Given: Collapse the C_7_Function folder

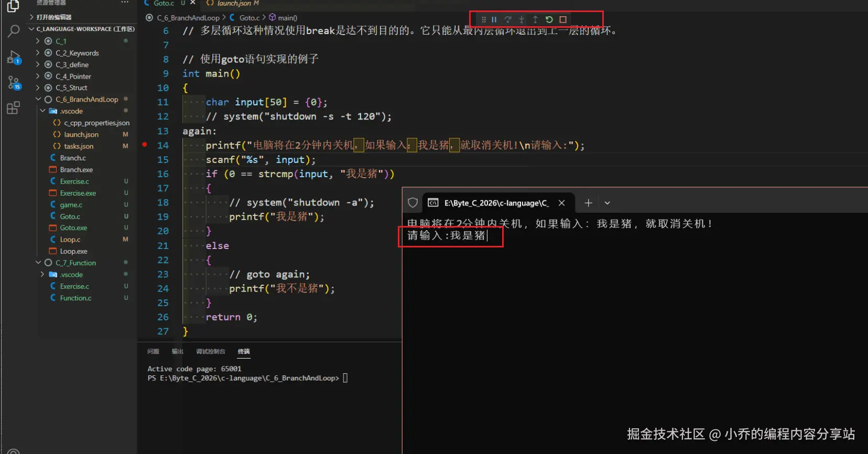Looking at the screenshot, I should click(38, 263).
